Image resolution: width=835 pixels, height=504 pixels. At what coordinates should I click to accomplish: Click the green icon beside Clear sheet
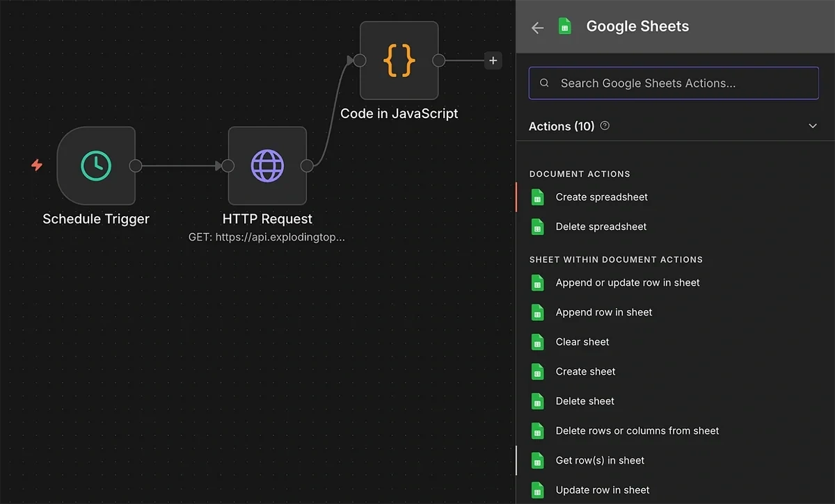pos(537,342)
